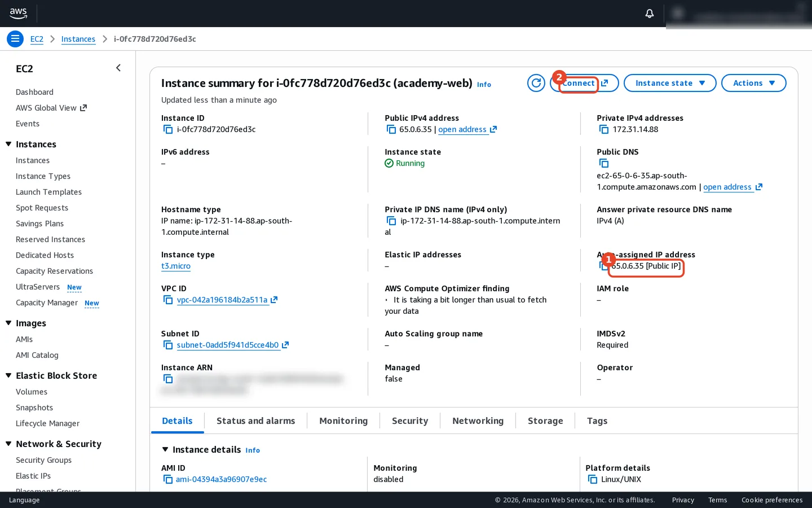Screen dimensions: 812x508
Task: Toggle the hamburger navigation menu
Action: (15, 39)
